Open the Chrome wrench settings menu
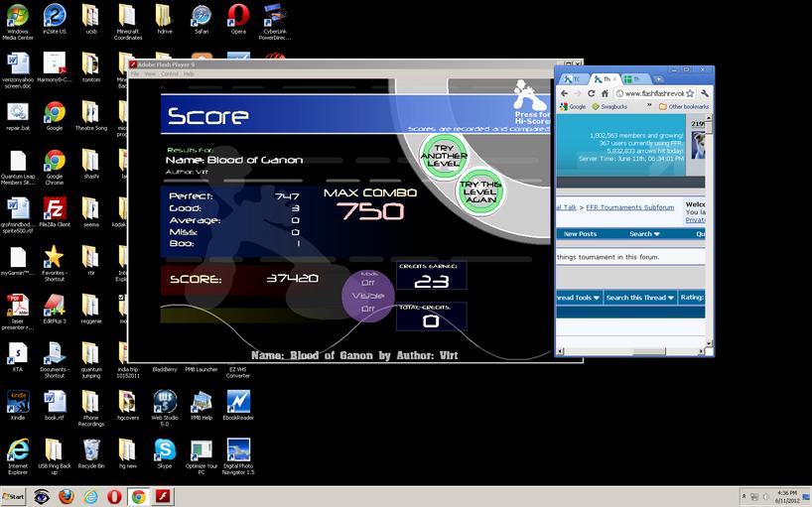 click(704, 93)
